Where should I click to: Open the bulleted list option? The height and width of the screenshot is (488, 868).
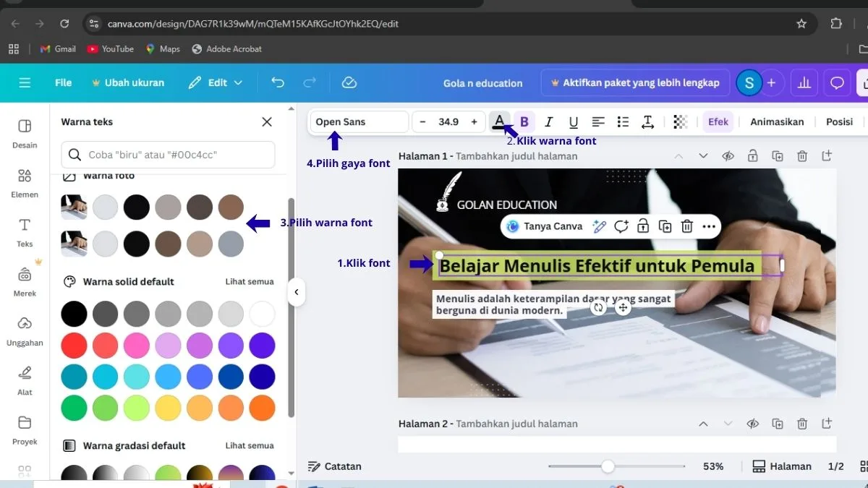click(623, 122)
